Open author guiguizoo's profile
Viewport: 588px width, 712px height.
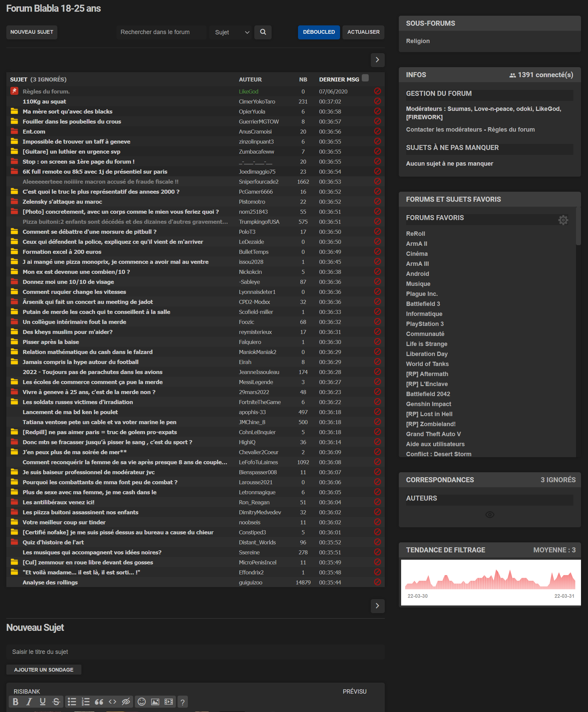250,582
